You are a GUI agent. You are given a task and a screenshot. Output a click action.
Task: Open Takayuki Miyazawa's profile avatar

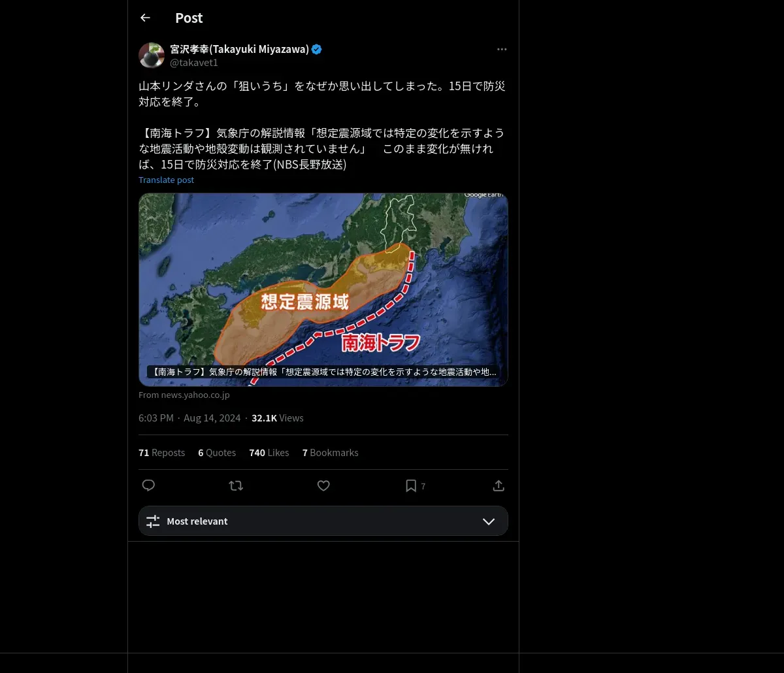152,56
